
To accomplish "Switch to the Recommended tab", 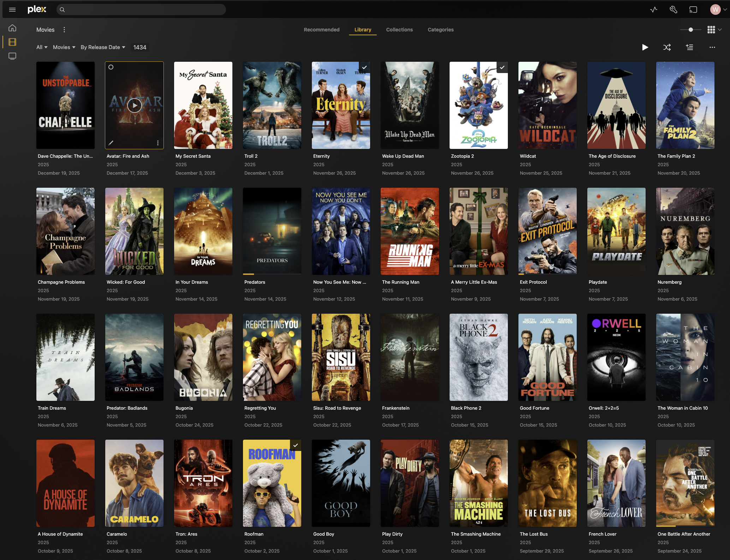I will click(x=321, y=30).
